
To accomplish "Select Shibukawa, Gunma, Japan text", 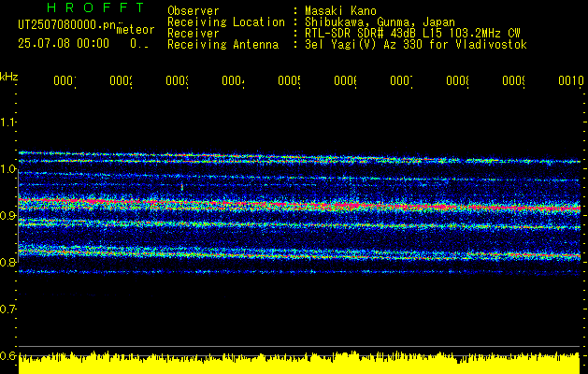I will 380,22.
